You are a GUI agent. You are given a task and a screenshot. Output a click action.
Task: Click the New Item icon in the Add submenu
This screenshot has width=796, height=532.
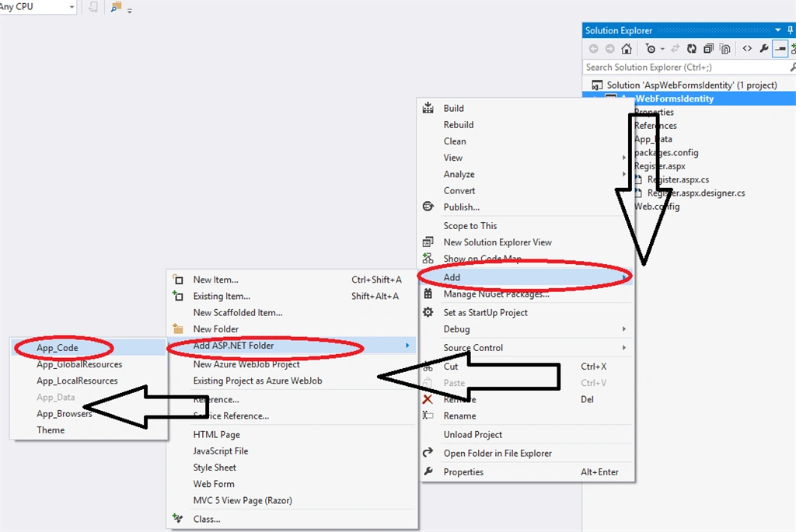(178, 280)
